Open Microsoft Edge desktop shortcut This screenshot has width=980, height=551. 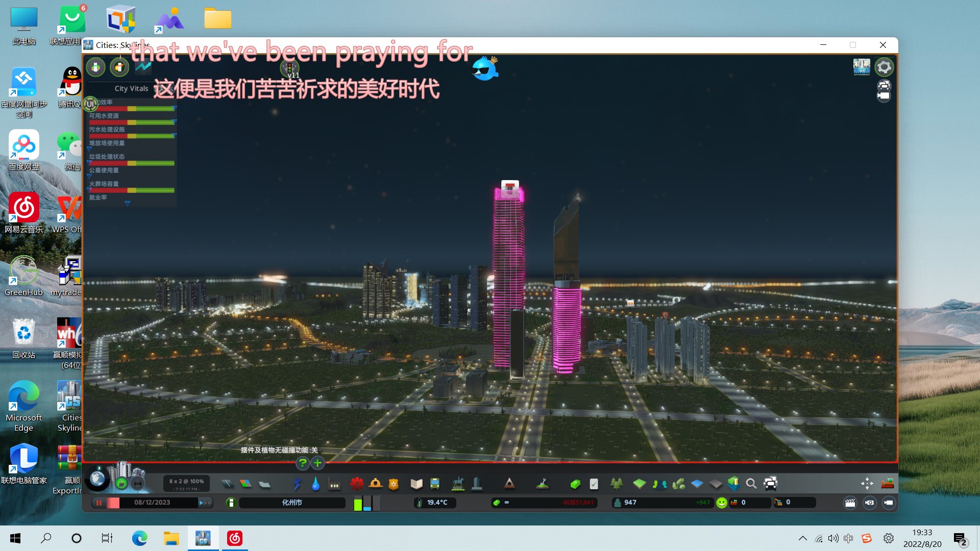click(23, 406)
